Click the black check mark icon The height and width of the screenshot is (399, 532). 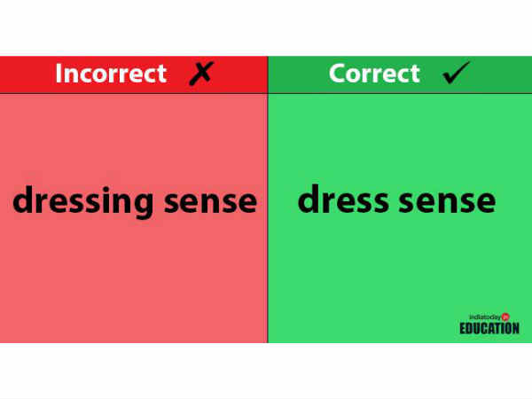[456, 74]
